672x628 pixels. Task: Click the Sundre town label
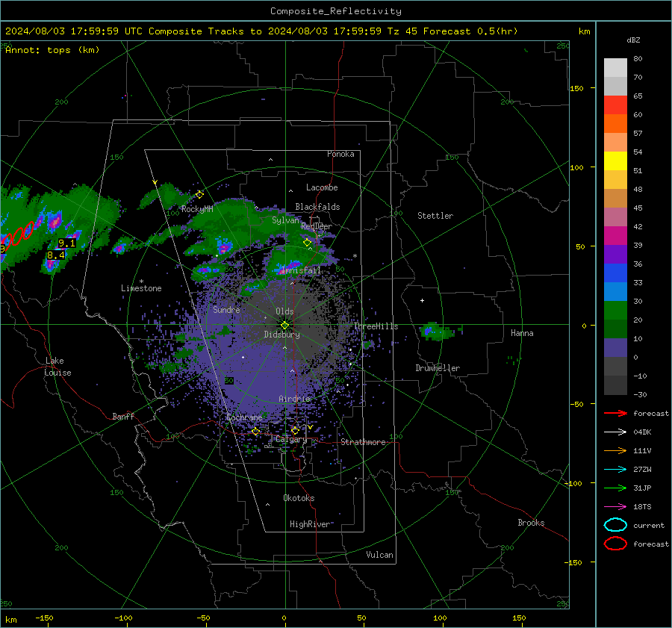226,309
